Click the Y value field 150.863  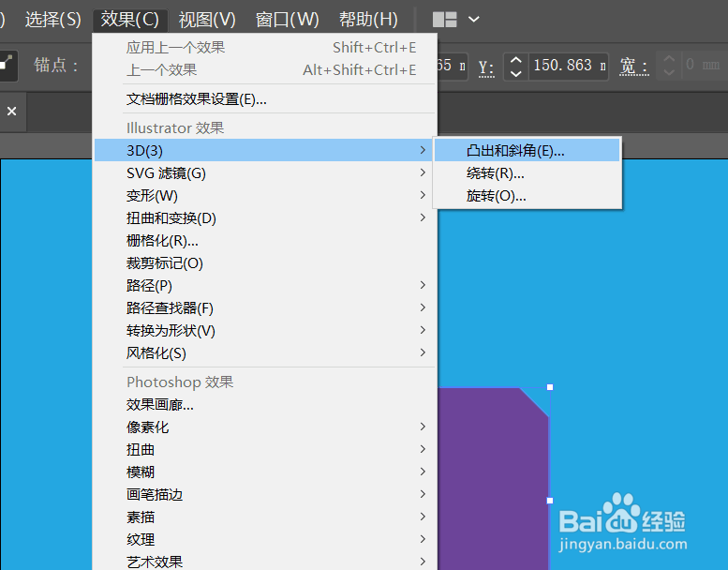click(x=569, y=66)
